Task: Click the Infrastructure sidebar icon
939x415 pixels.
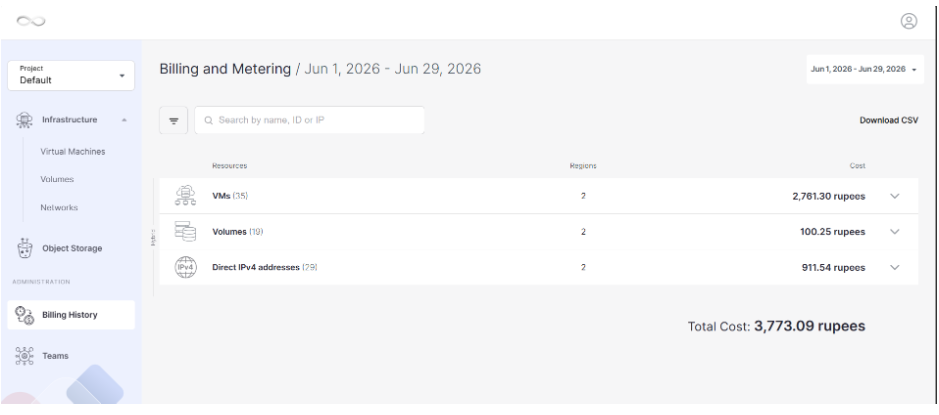Action: click(x=24, y=120)
